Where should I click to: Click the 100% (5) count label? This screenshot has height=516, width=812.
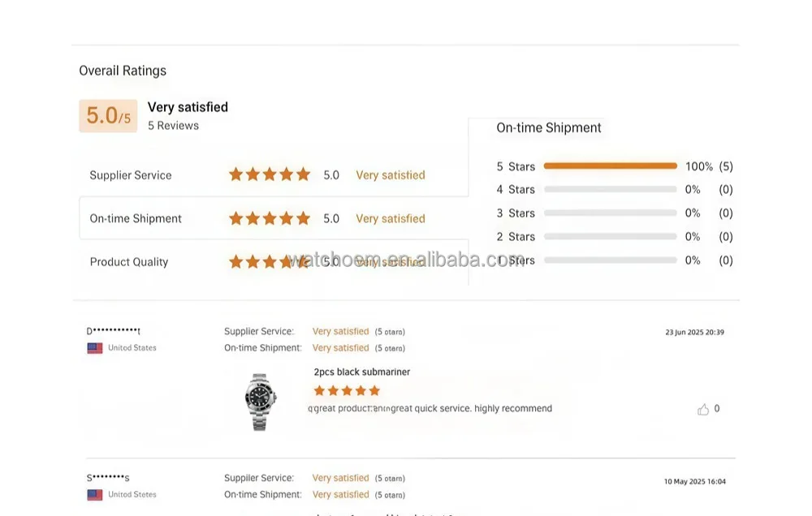[x=709, y=166]
